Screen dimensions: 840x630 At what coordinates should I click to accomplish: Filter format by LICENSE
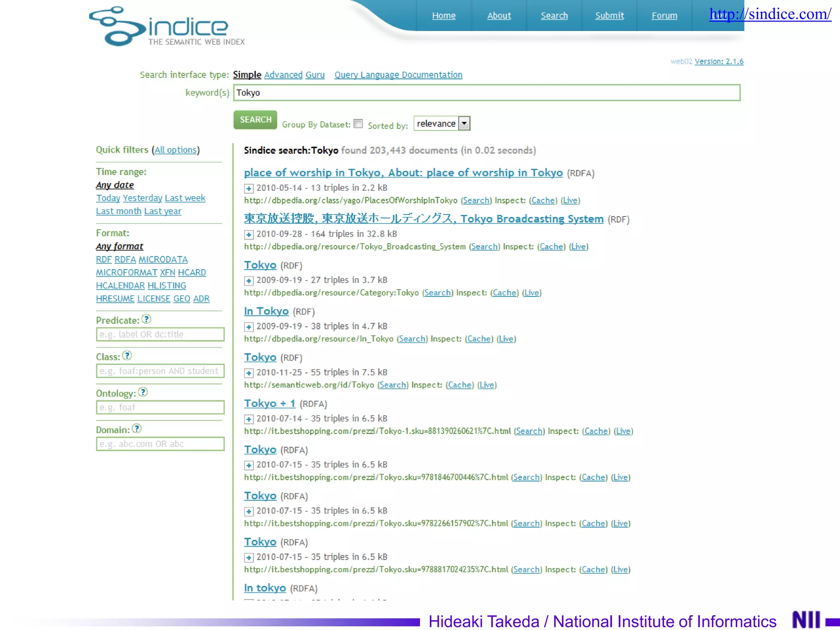coord(154,299)
